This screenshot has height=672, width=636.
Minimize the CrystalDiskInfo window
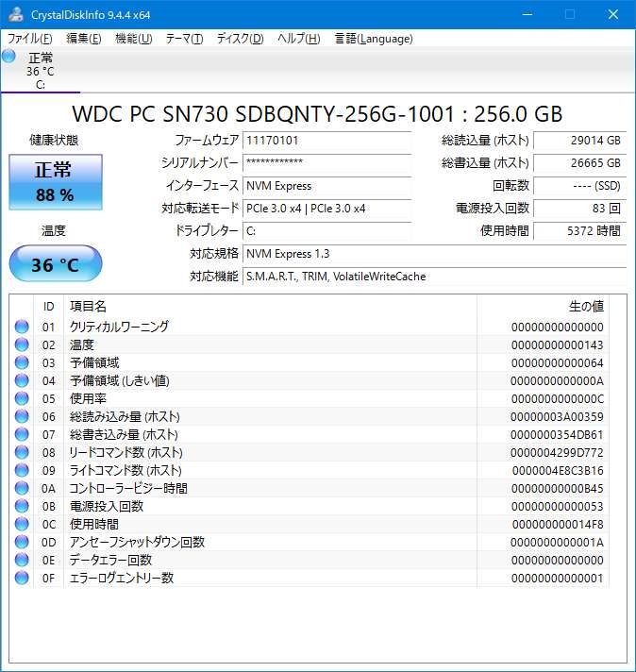point(527,14)
